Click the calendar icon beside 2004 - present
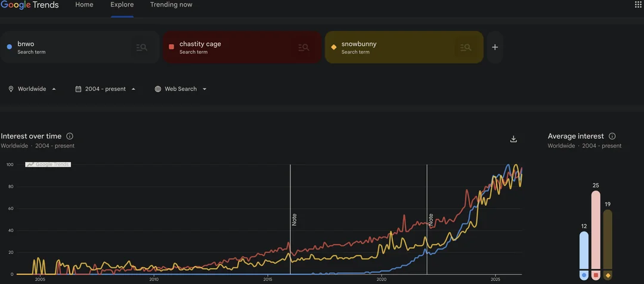The width and height of the screenshot is (644, 284). pyautogui.click(x=78, y=89)
